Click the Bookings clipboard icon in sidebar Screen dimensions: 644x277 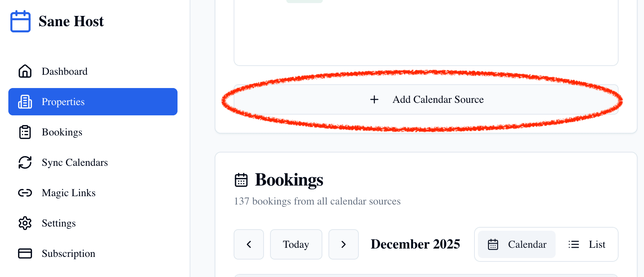[x=25, y=132]
